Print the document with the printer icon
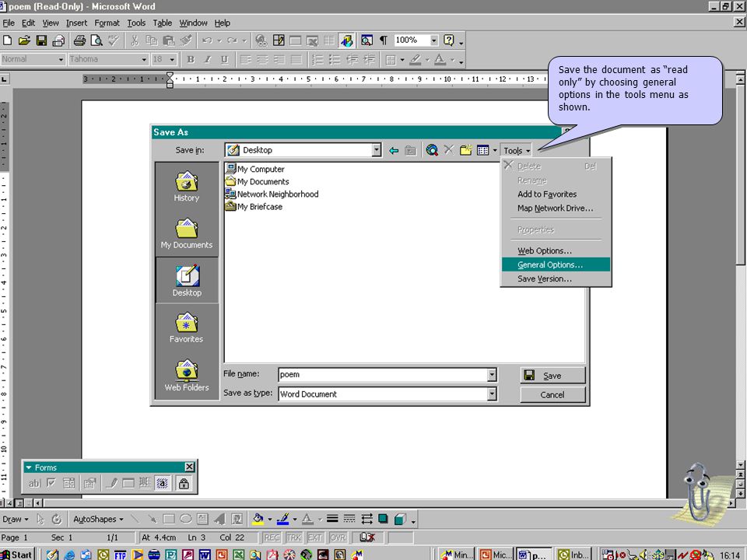This screenshot has width=747, height=560. (x=79, y=40)
